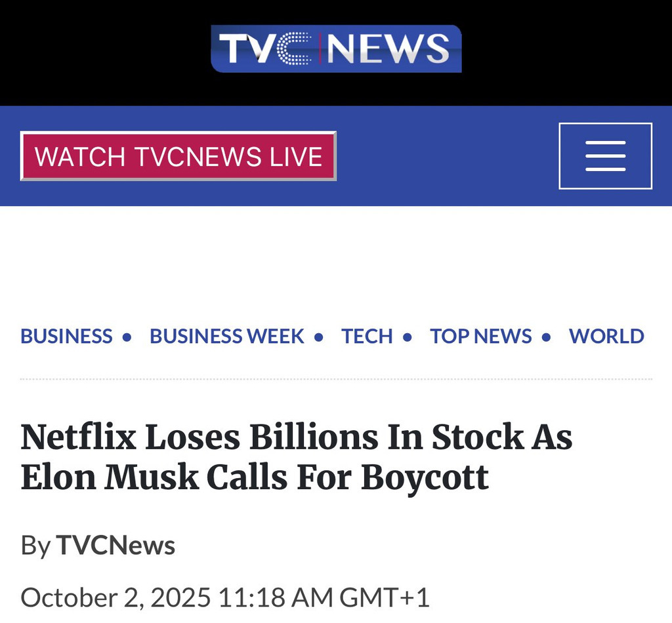Click the bullet dot after Business

click(x=127, y=338)
